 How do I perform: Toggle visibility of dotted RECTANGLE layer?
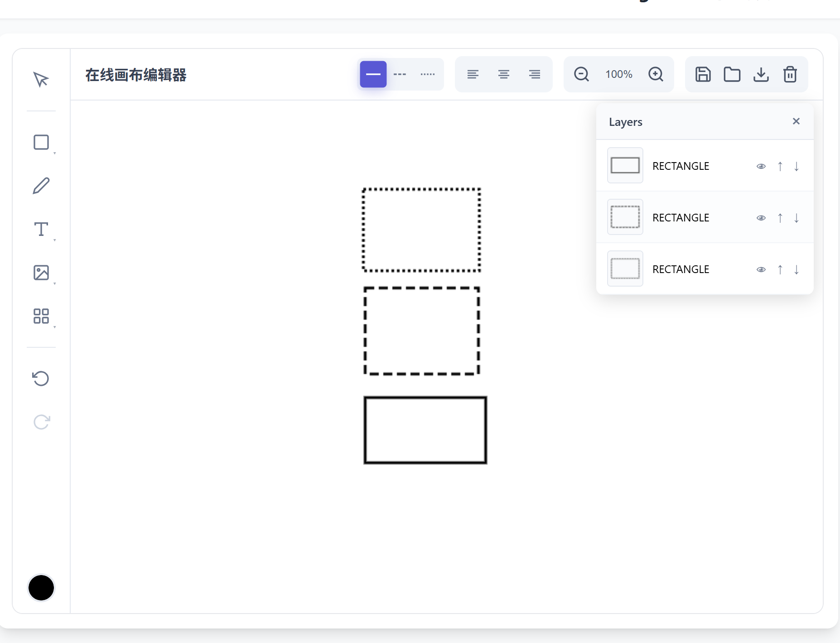(x=761, y=269)
